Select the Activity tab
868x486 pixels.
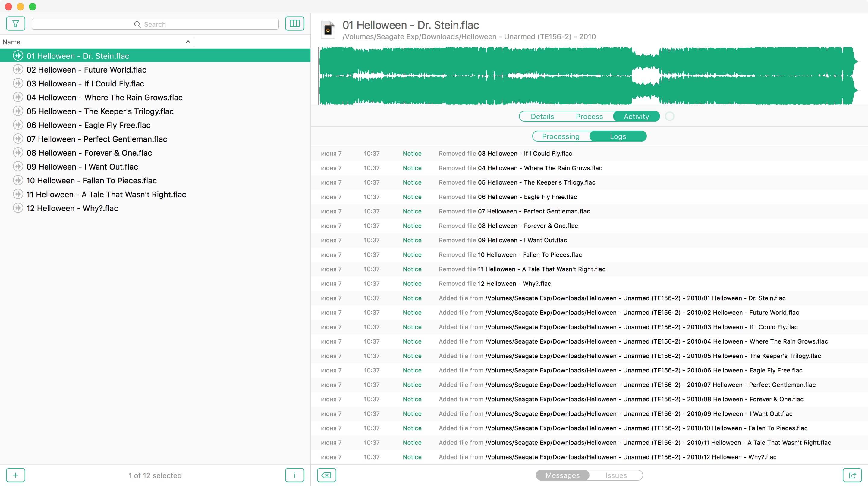pyautogui.click(x=636, y=117)
